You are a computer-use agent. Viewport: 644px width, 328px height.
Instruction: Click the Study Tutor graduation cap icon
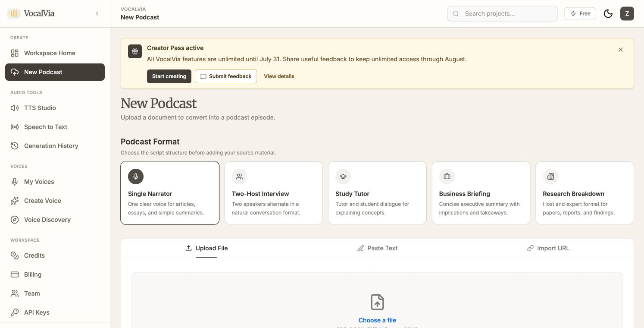point(343,177)
